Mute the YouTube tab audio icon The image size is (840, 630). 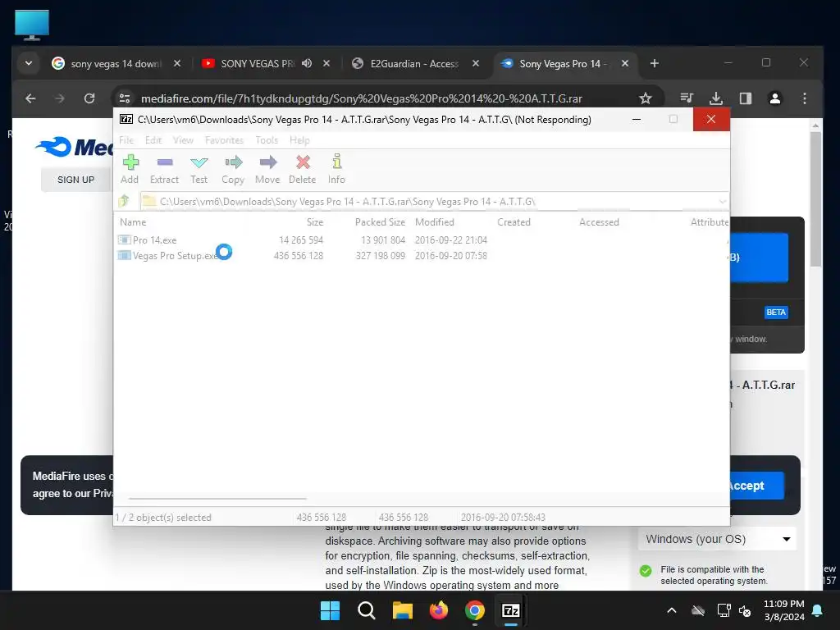tap(307, 63)
